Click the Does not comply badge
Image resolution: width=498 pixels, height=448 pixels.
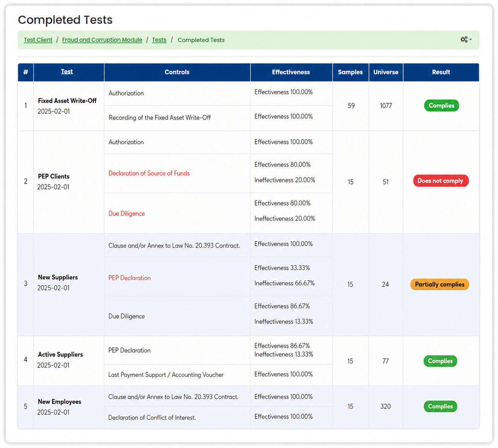pyautogui.click(x=440, y=181)
